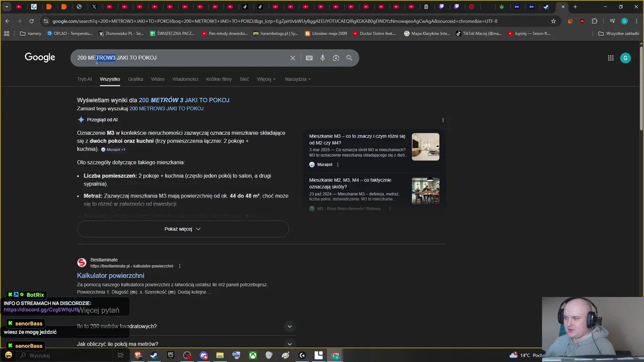Open corrected query '200 METRÓW 3 JAKI TO POKOJ'
The width and height of the screenshot is (644, 362).
184,100
